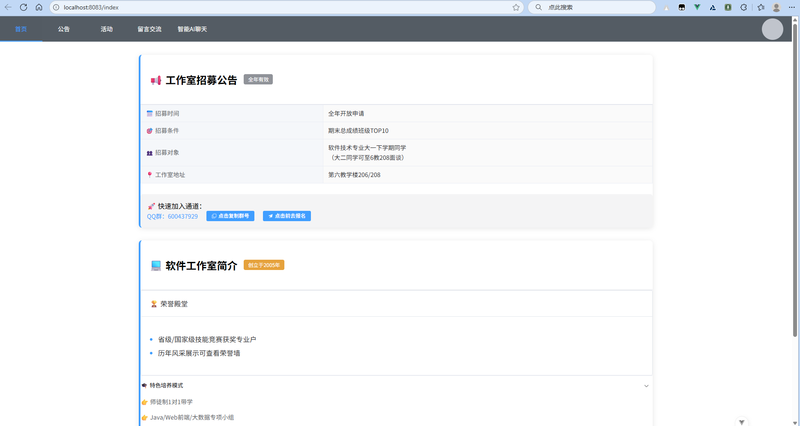This screenshot has height=426, width=800.
Task: Click the megaphone icon beside 工作室招募公告
Action: point(156,80)
